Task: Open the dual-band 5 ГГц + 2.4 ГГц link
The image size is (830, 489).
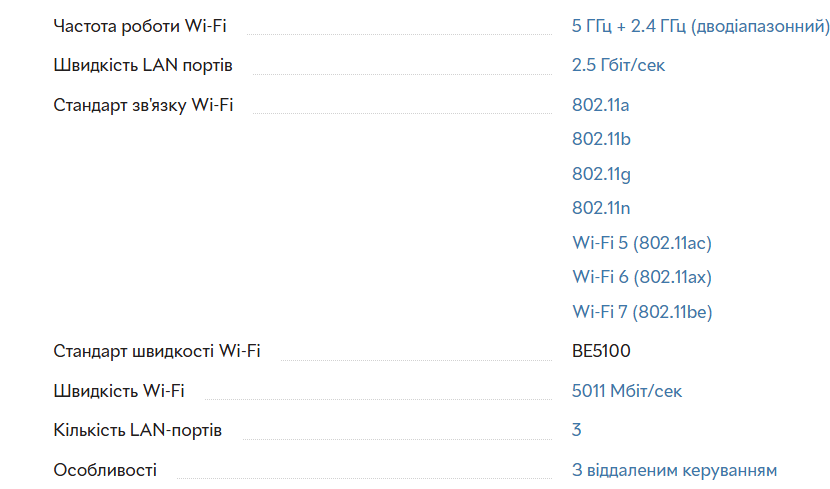Action: point(700,26)
